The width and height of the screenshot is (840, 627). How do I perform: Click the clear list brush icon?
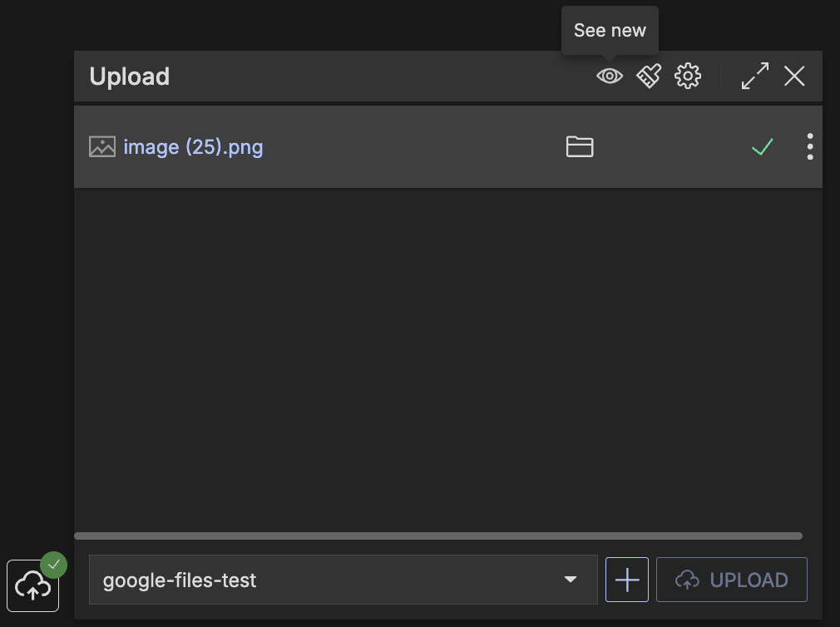pyautogui.click(x=649, y=77)
